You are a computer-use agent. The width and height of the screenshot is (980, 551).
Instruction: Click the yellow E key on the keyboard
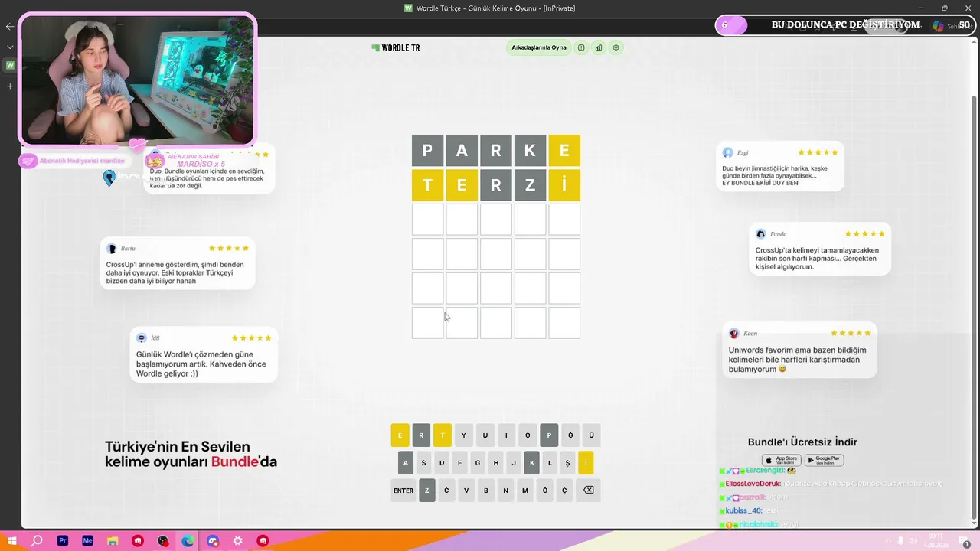pyautogui.click(x=400, y=435)
